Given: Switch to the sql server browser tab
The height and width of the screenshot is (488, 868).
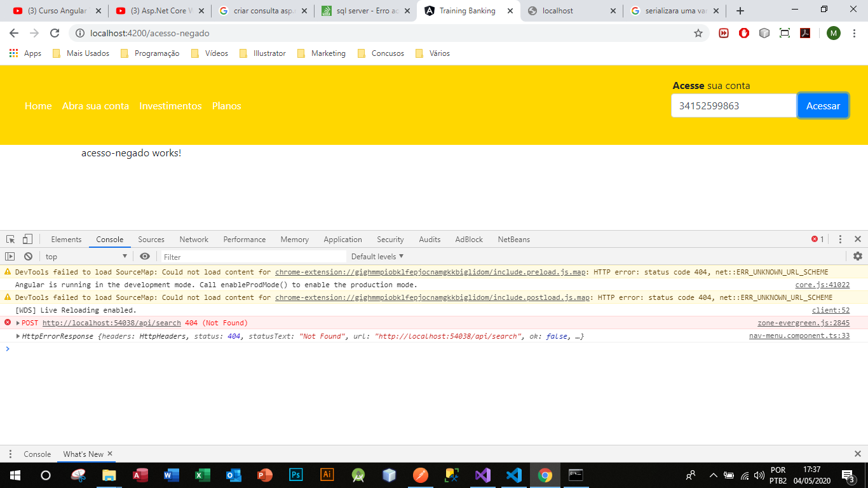Looking at the screenshot, I should 365,11.
